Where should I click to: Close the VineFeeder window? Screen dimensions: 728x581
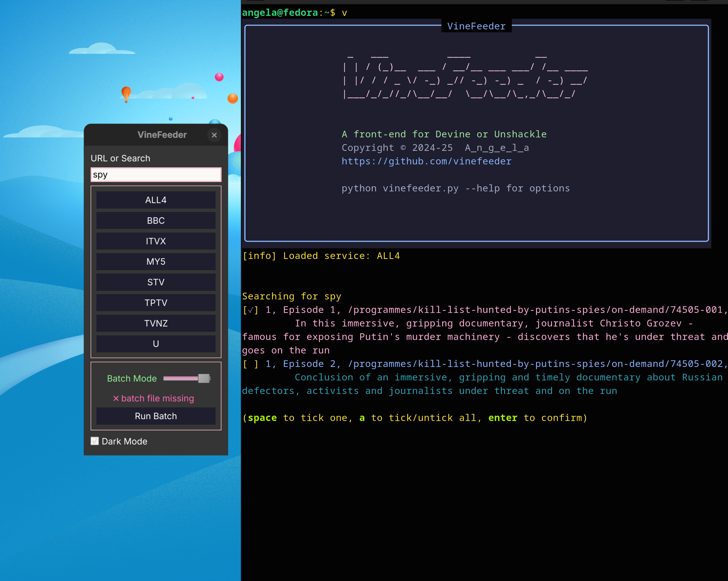214,135
